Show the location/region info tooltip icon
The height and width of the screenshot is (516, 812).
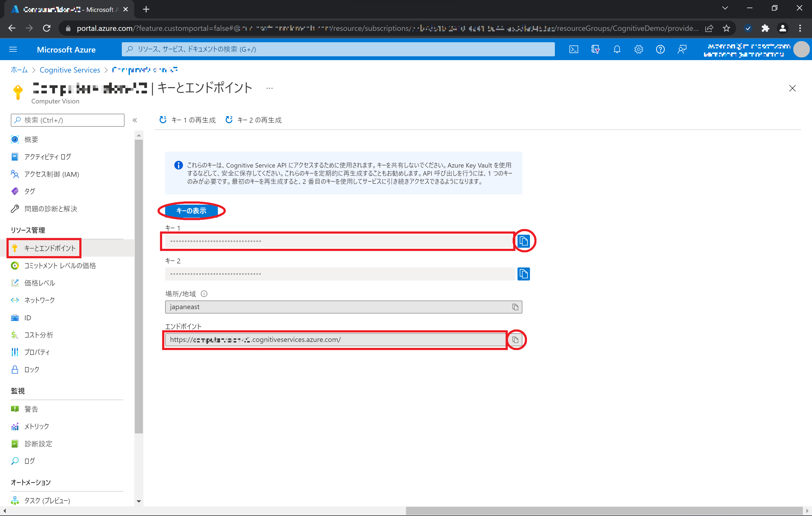(x=204, y=294)
